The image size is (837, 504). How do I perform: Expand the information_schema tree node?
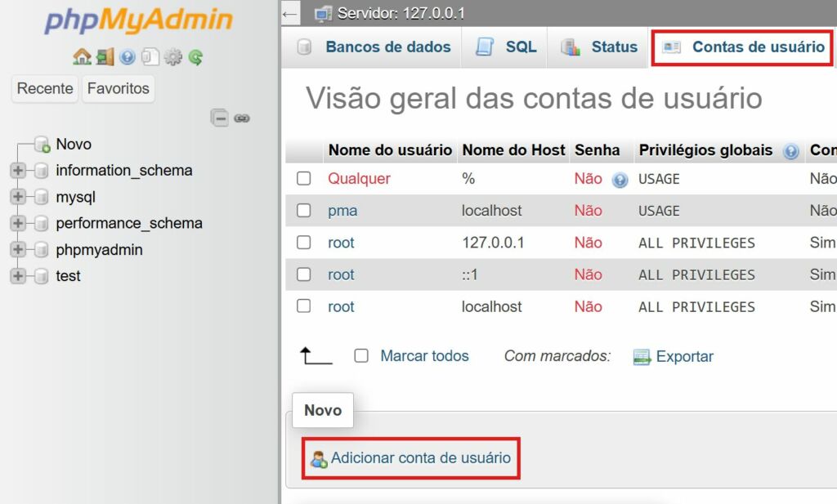coord(18,171)
